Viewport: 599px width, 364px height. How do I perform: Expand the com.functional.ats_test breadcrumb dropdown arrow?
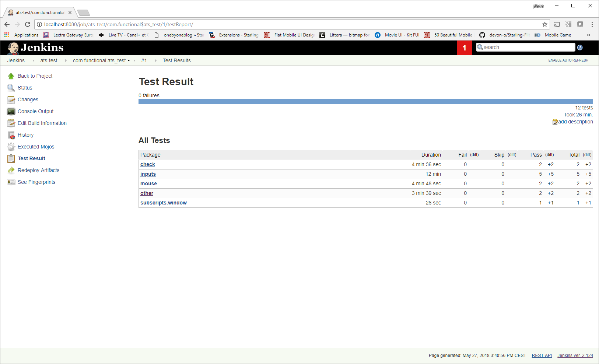129,61
